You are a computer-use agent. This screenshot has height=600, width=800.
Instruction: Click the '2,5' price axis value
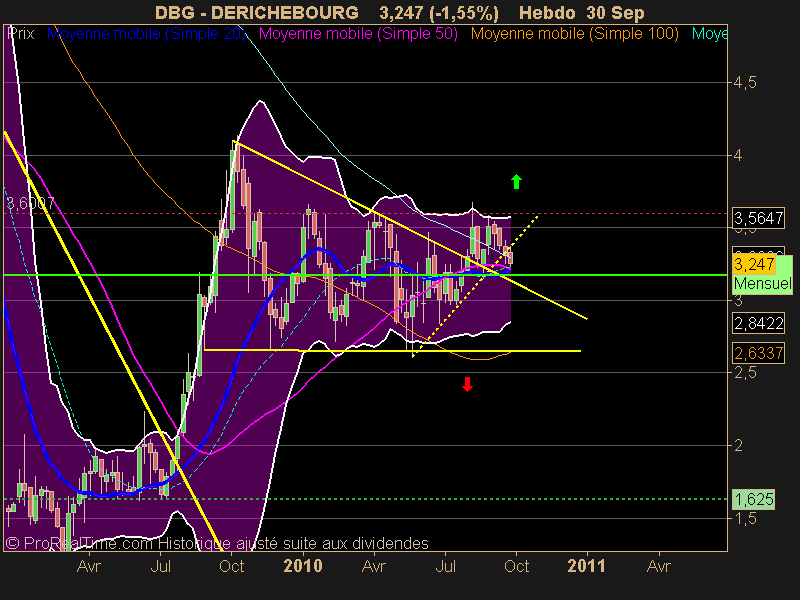(745, 373)
